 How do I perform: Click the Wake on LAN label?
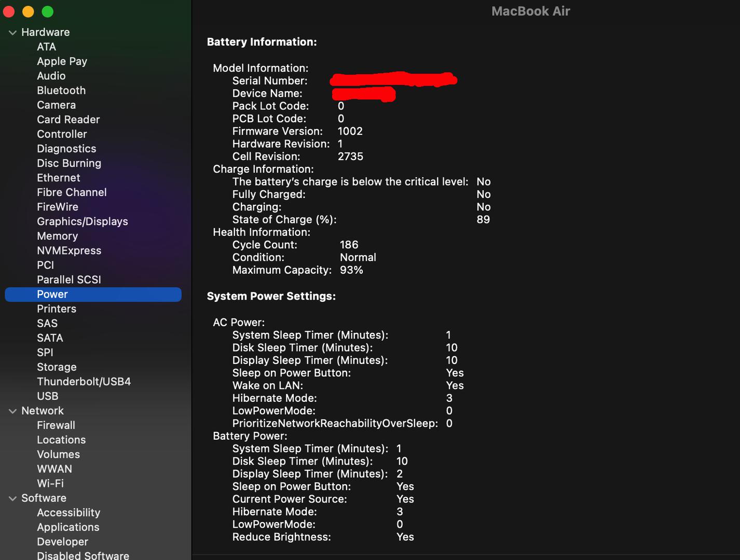[268, 386]
